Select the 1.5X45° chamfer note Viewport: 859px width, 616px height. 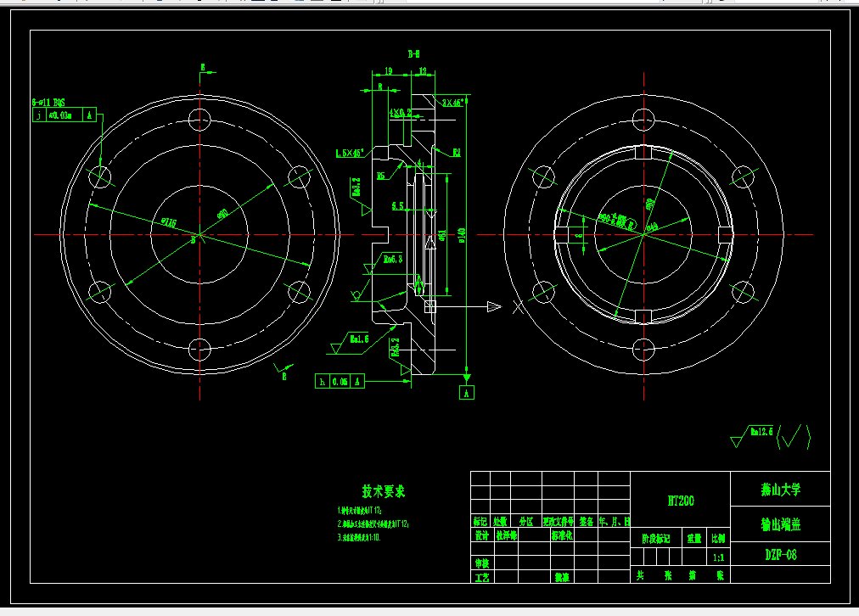click(x=350, y=154)
